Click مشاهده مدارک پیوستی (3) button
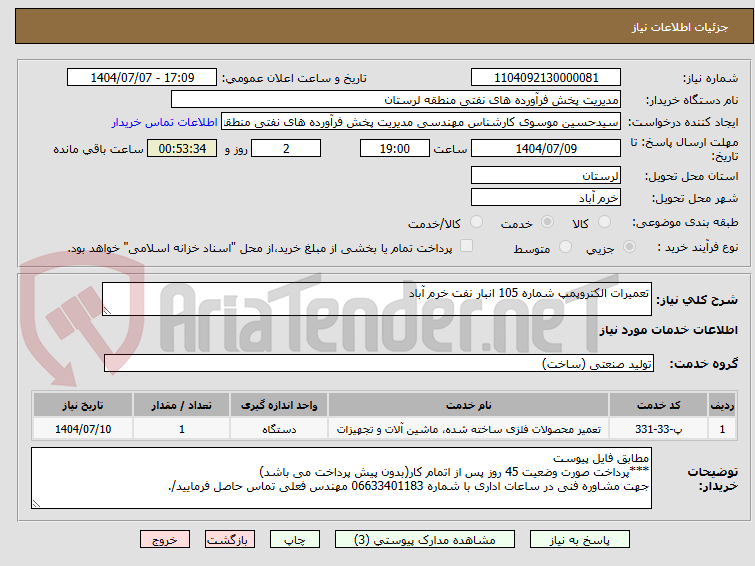 click(425, 540)
